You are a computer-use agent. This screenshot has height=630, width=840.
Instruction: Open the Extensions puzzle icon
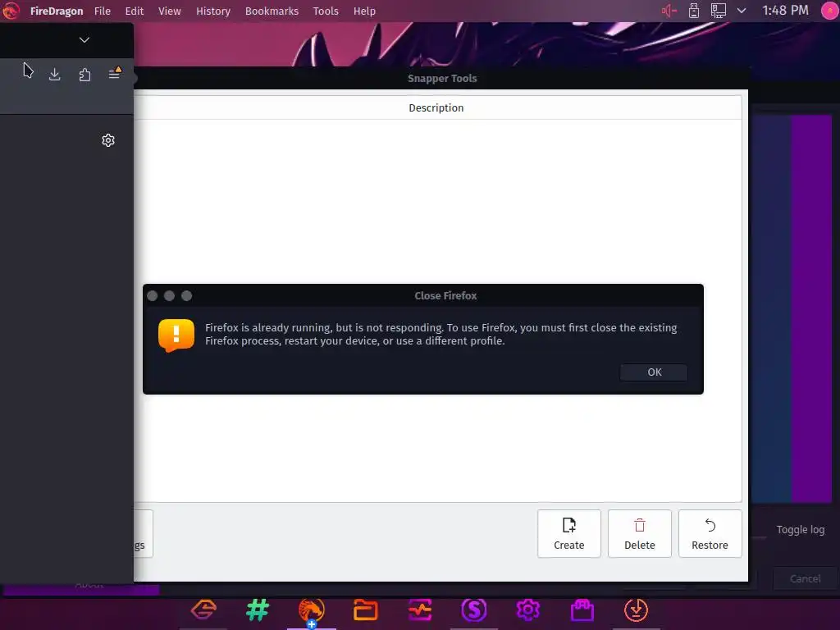click(x=84, y=74)
